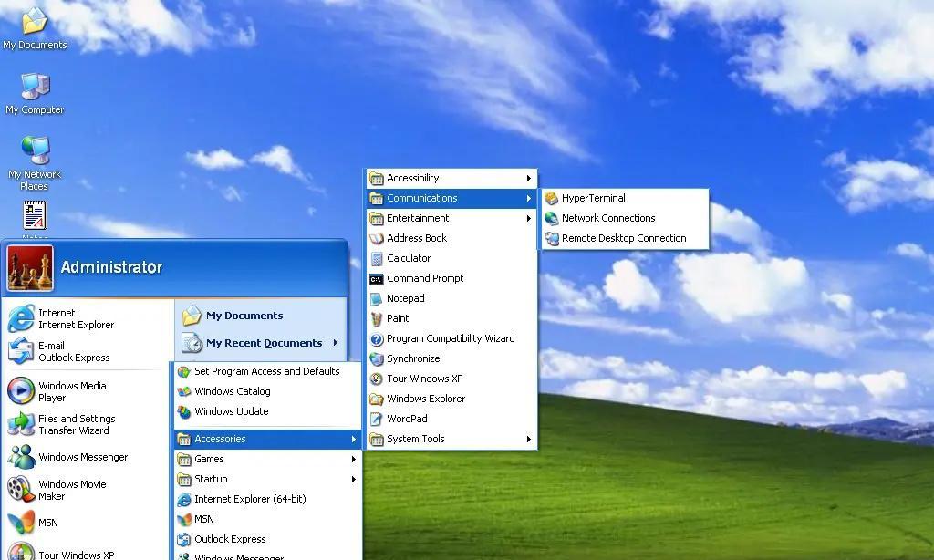Select the Accessories folder entry
The height and width of the screenshot is (560, 934).
pyautogui.click(x=267, y=439)
